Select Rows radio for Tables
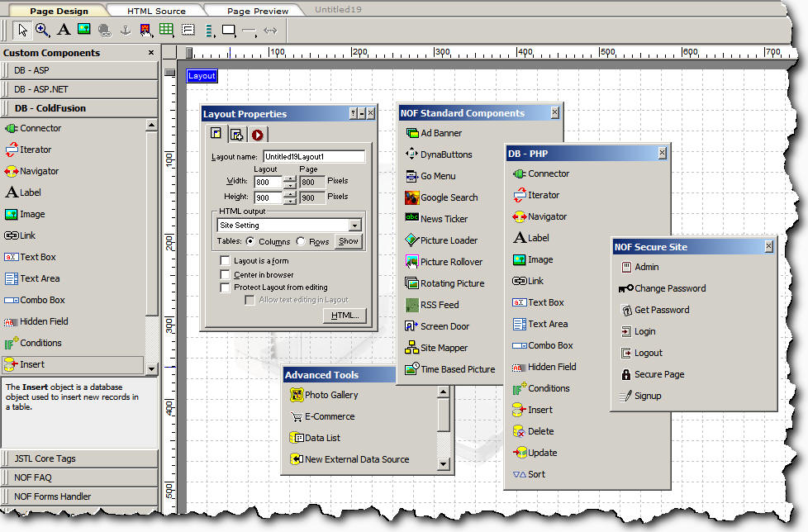This screenshot has height=532, width=808. click(301, 241)
